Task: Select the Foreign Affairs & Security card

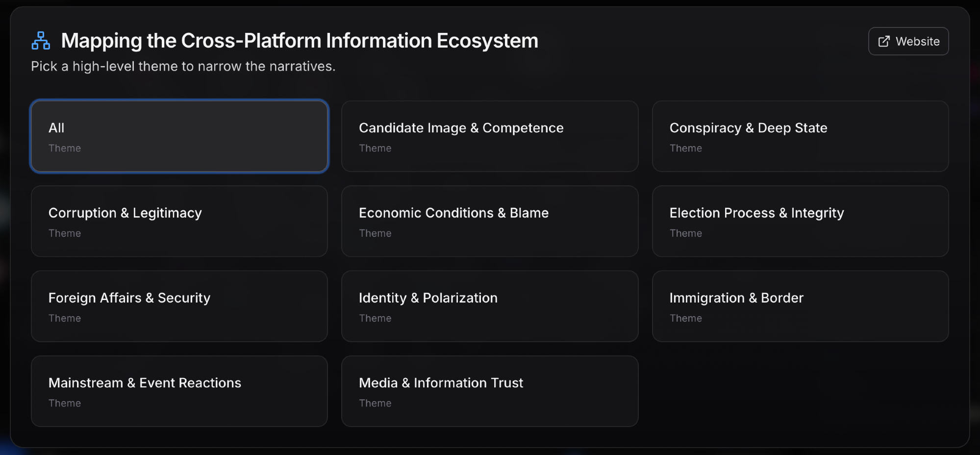Action: click(x=179, y=306)
